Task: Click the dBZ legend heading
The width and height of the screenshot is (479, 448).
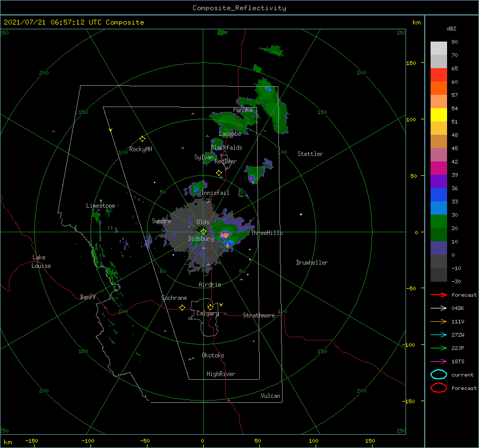Action: pyautogui.click(x=451, y=28)
